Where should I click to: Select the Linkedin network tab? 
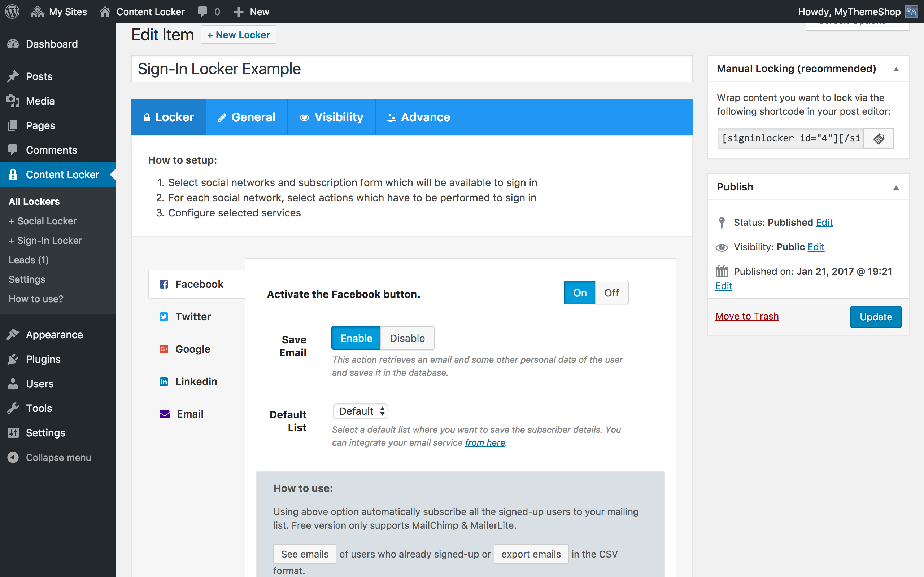pyautogui.click(x=196, y=382)
